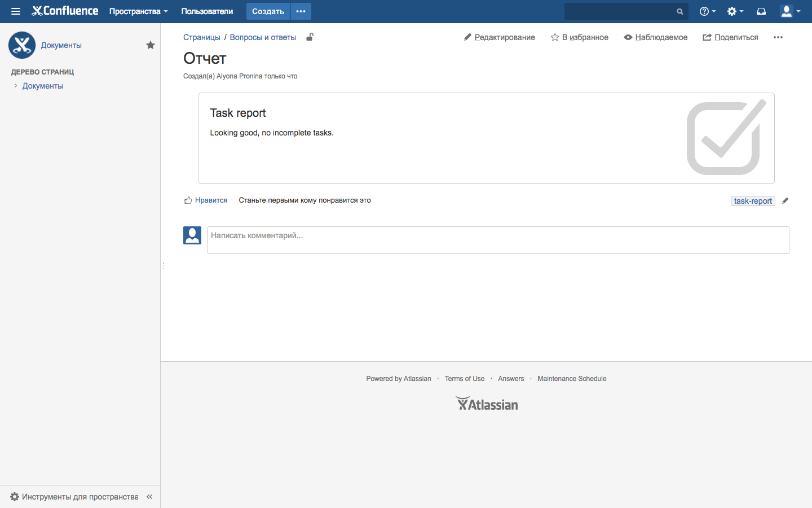
Task: Click the Страницы breadcrumb link
Action: pos(202,37)
